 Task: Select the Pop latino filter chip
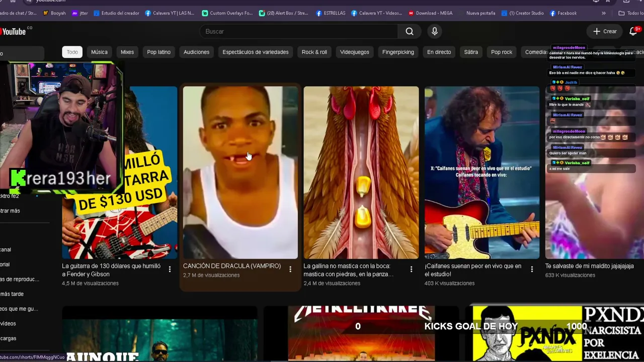click(158, 52)
